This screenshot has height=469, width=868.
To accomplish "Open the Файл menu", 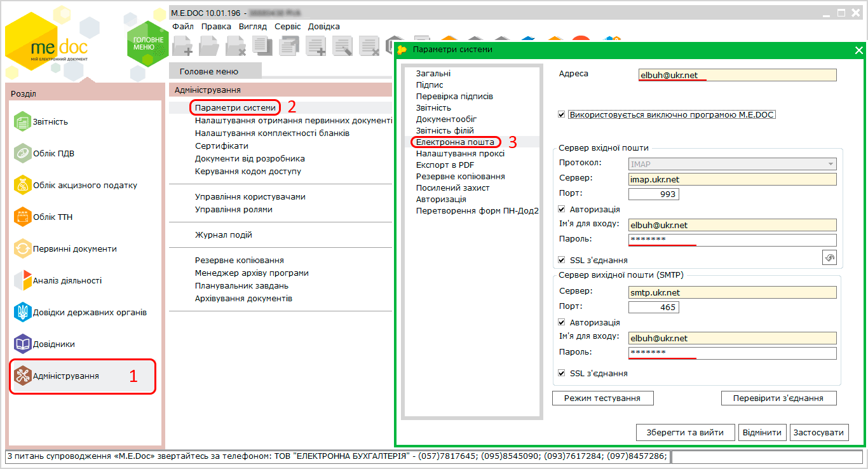I will coord(183,27).
